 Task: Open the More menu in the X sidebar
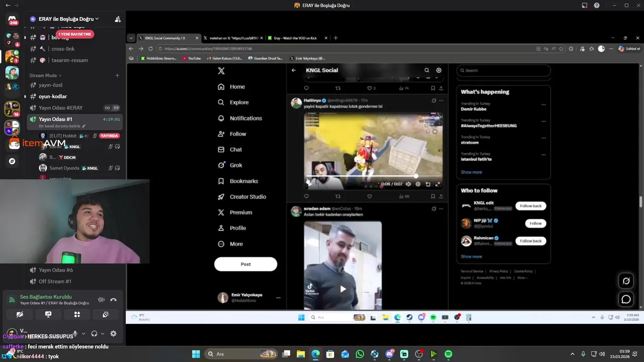coord(230,244)
